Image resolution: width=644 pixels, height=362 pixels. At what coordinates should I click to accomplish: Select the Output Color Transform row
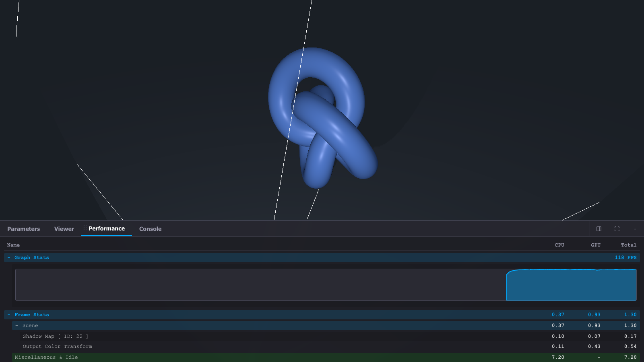pos(58,346)
